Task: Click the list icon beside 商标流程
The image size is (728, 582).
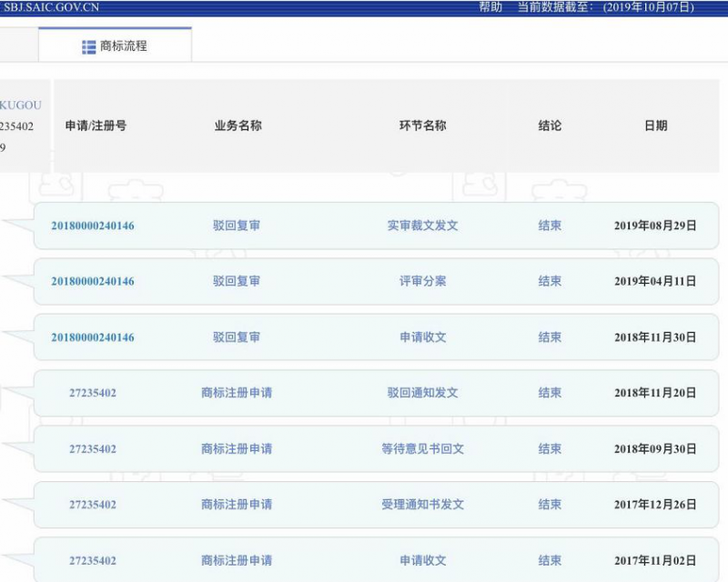Action: click(x=88, y=45)
